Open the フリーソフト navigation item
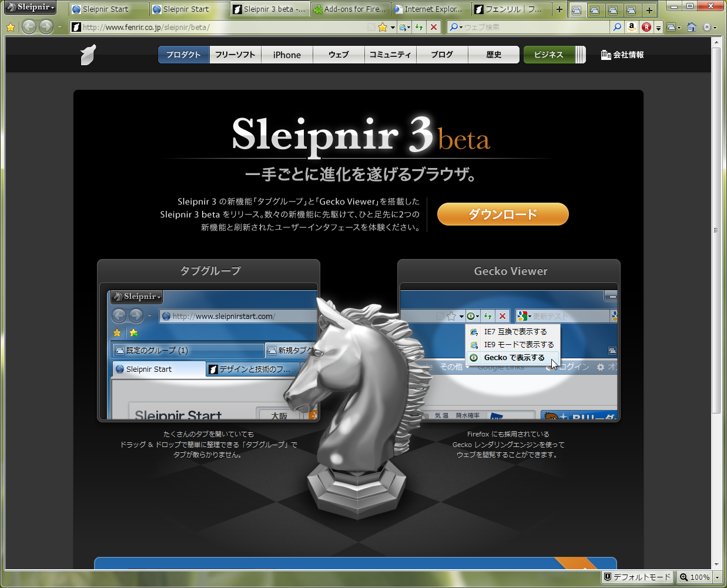727x588 pixels. click(235, 55)
